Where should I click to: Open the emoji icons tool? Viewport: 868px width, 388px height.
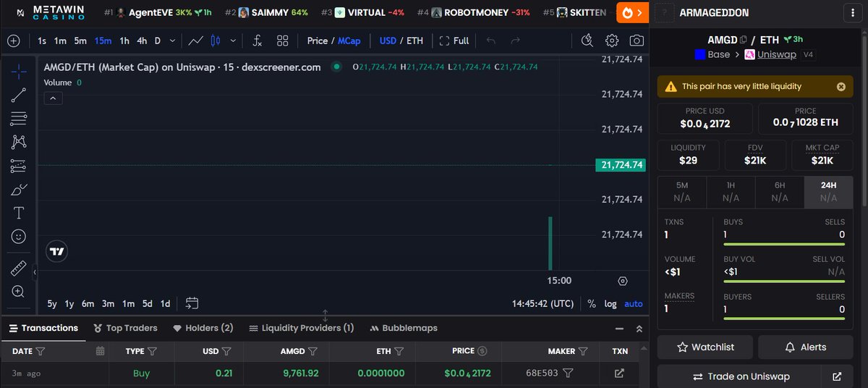click(x=19, y=236)
